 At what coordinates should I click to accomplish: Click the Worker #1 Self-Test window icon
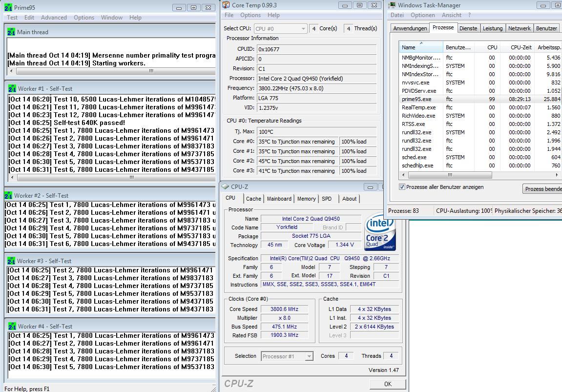(12, 88)
